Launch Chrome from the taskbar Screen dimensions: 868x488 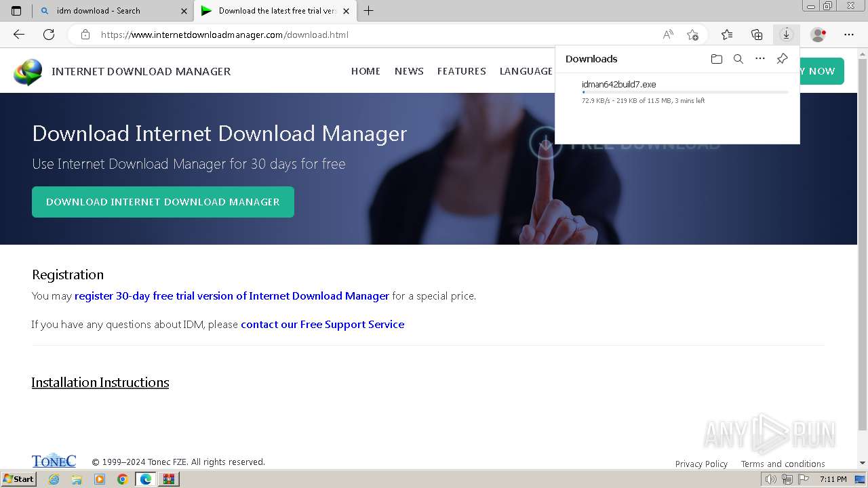(x=123, y=479)
